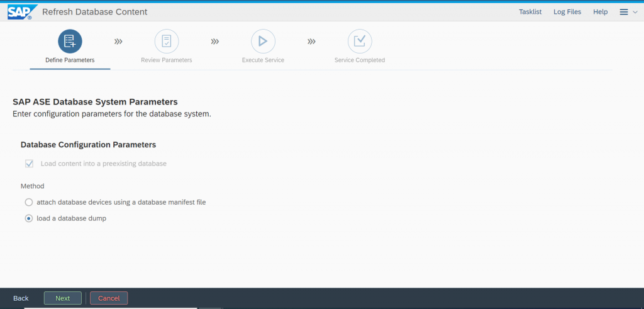Screen dimensions: 644x309
Task: Toggle Load content into a preexisting database checkbox
Action: [x=29, y=164]
